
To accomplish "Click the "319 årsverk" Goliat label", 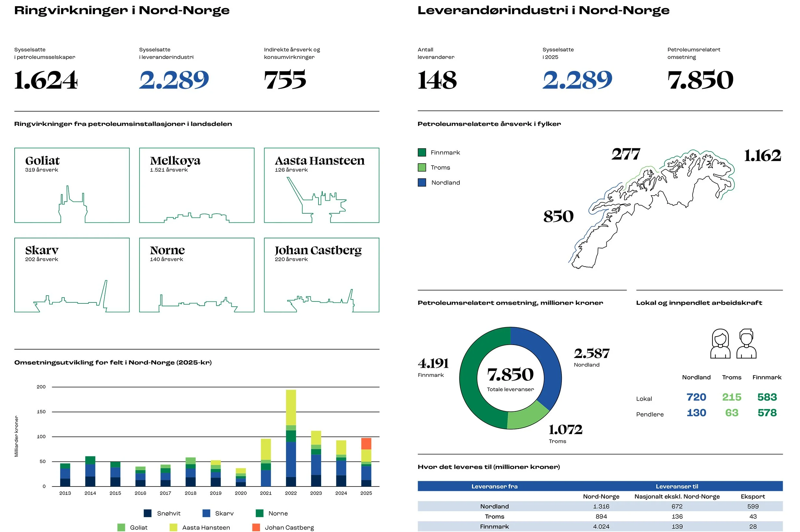I will [x=41, y=170].
